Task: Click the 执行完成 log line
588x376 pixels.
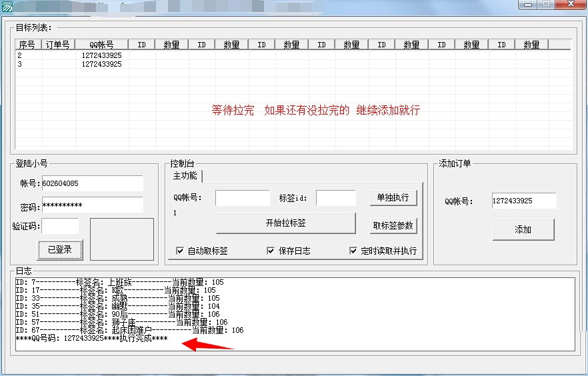Action: pos(92,338)
